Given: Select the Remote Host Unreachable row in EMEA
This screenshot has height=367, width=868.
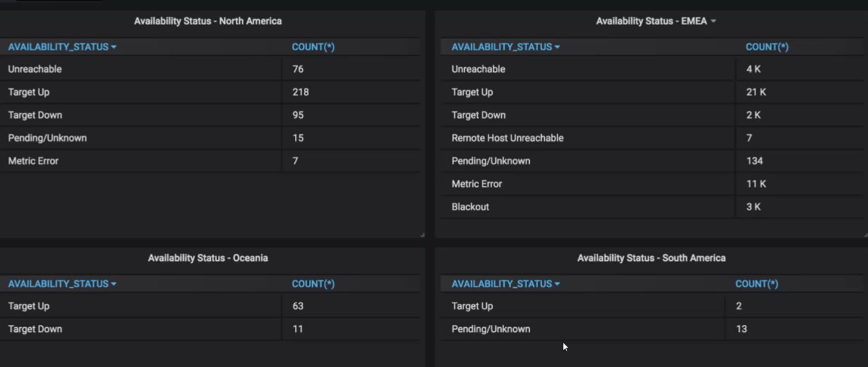Looking at the screenshot, I should [x=652, y=138].
